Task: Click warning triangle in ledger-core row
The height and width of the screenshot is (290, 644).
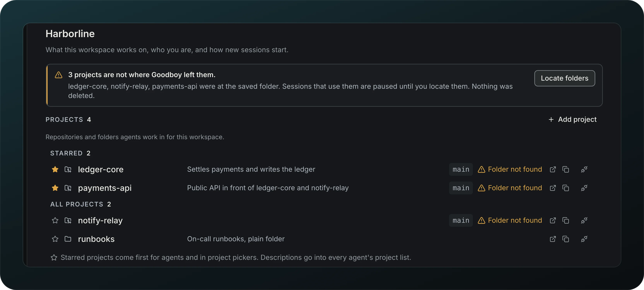Action: click(481, 169)
